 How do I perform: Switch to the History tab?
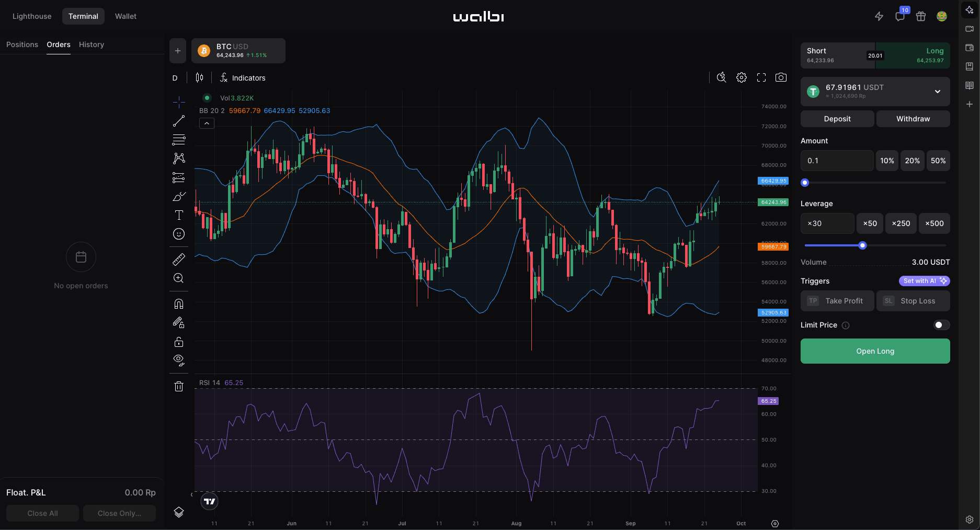(x=92, y=44)
